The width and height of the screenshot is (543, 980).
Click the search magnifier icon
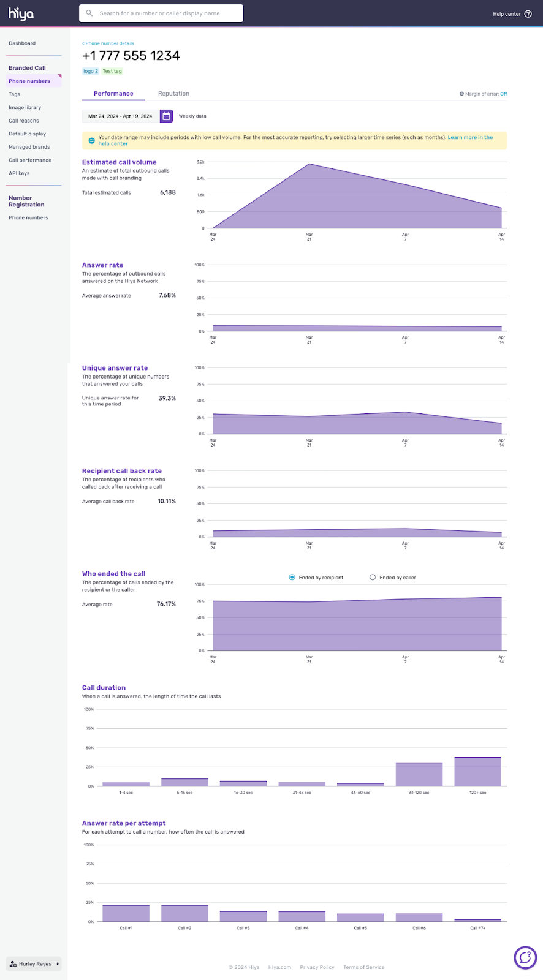point(89,13)
